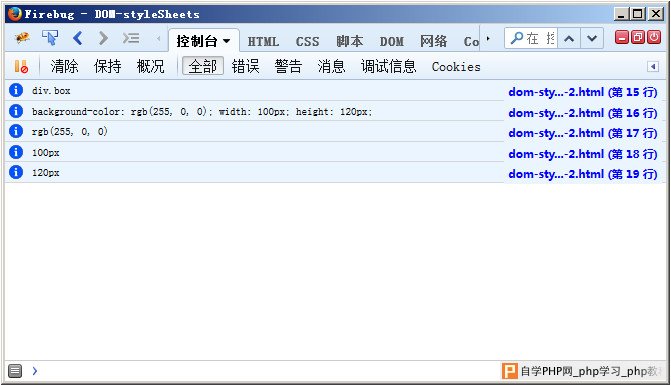Filter console by 调试信息
671x385 pixels.
click(x=389, y=66)
